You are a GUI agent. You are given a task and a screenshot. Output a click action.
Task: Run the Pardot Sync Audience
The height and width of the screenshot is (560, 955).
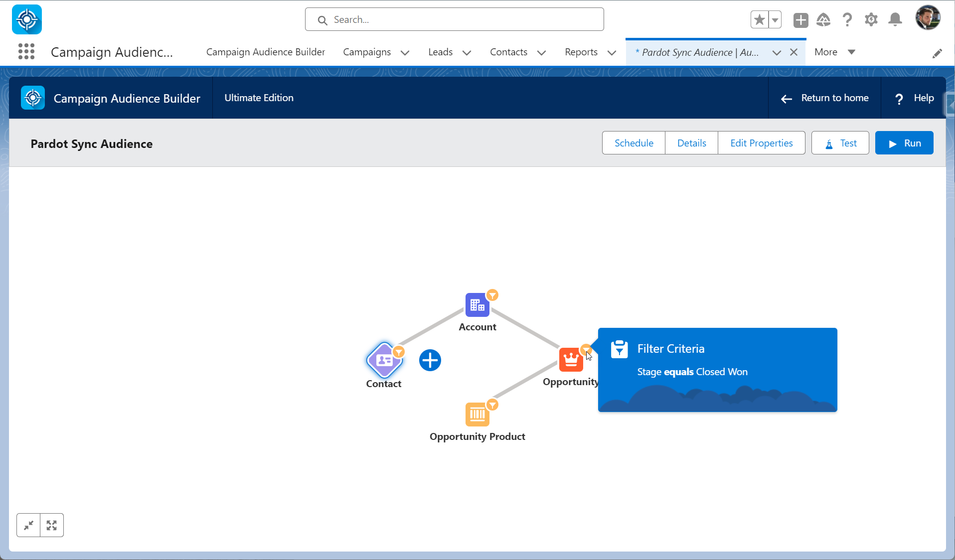(904, 143)
